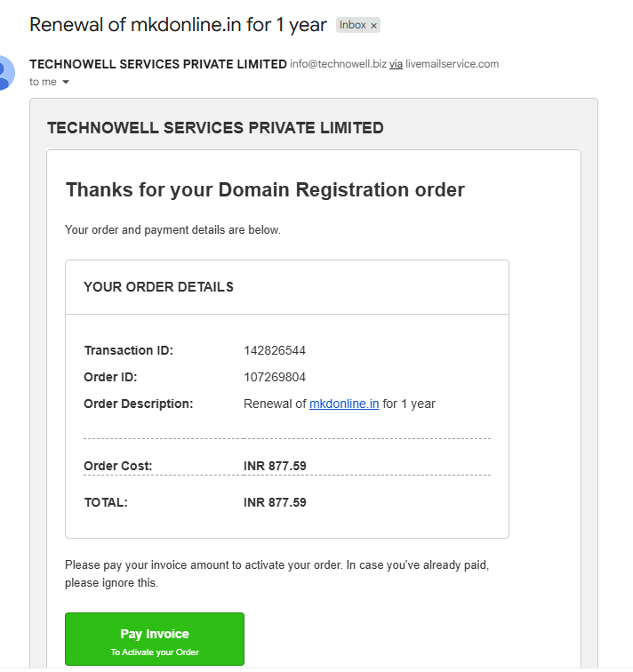633x672 pixels.
Task: Click the Inbox label chip text
Action: coord(353,25)
